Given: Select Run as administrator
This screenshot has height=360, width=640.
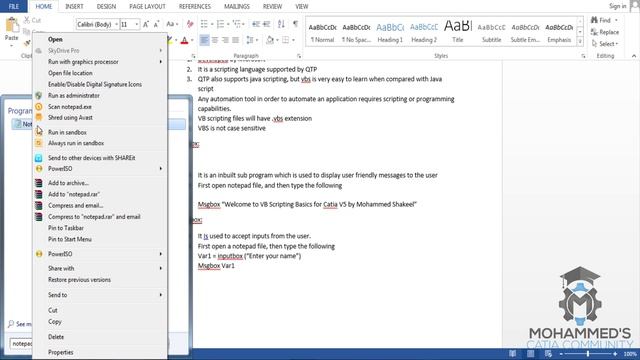Looking at the screenshot, I should (100, 96).
